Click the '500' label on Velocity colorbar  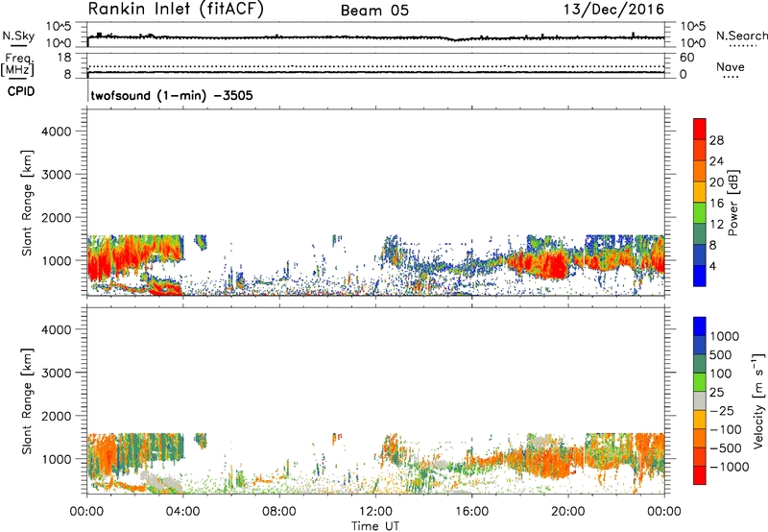coord(721,355)
